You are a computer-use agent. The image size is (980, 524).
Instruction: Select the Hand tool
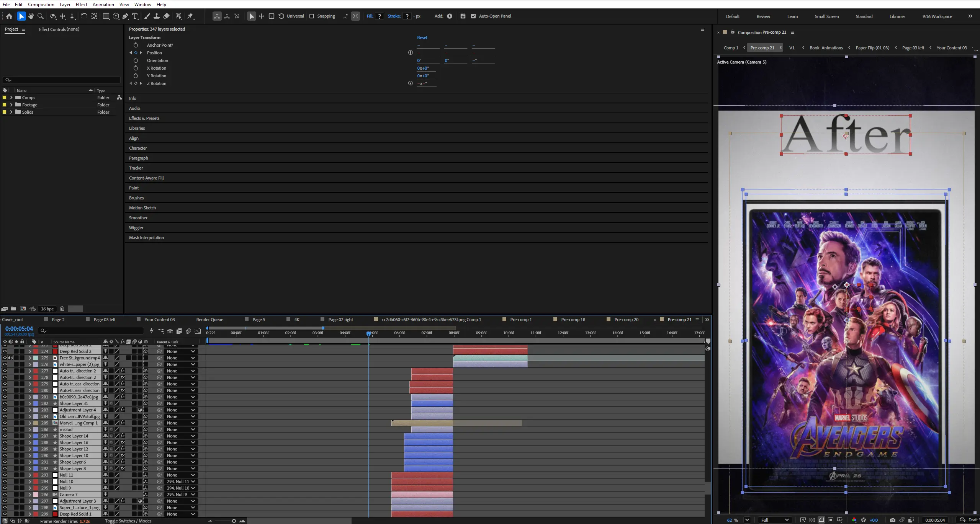point(31,16)
